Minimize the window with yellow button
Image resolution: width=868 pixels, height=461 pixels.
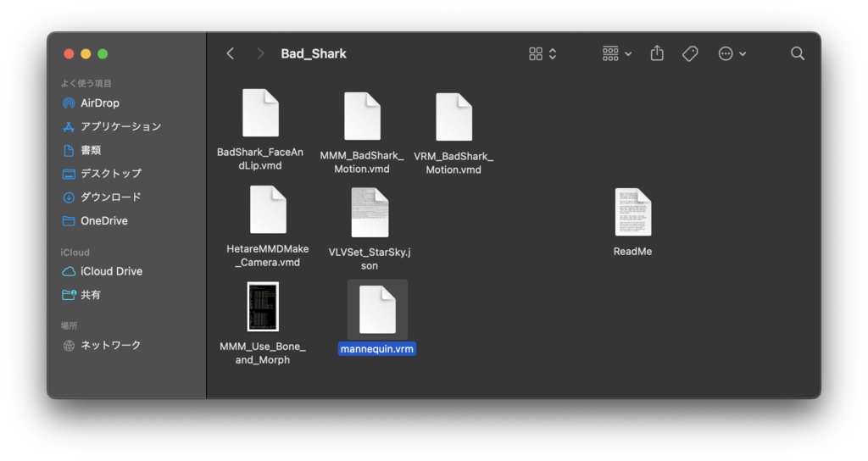click(86, 53)
